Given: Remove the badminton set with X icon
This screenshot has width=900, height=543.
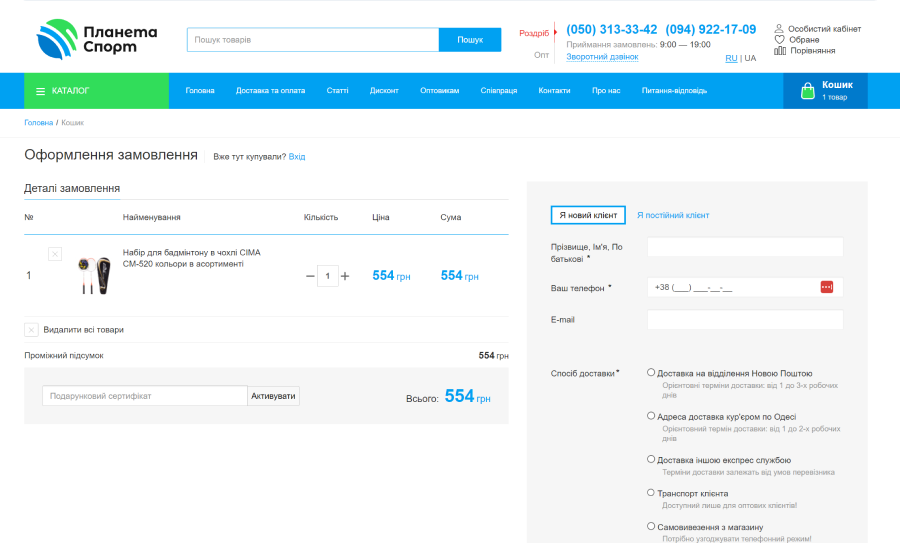Looking at the screenshot, I should (55, 254).
